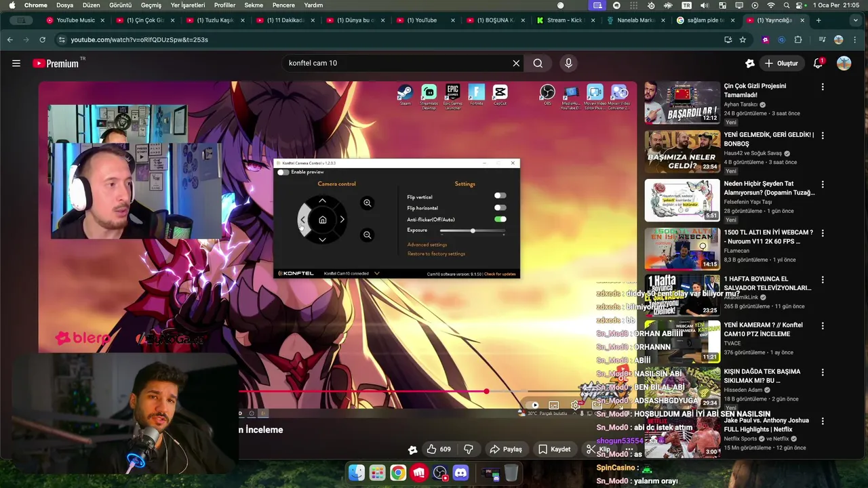Pan camera right in Konftel Camera Control

click(342, 220)
